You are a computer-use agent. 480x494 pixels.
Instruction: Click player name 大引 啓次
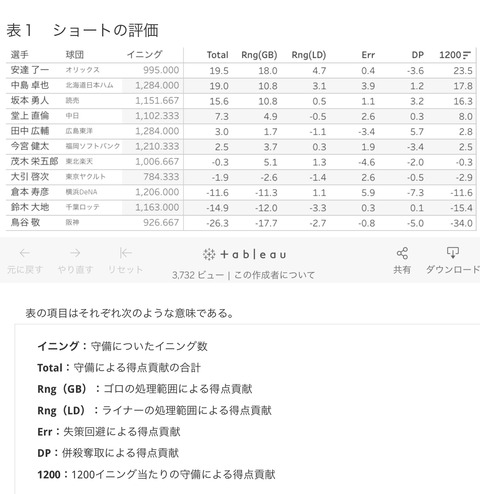click(x=30, y=177)
